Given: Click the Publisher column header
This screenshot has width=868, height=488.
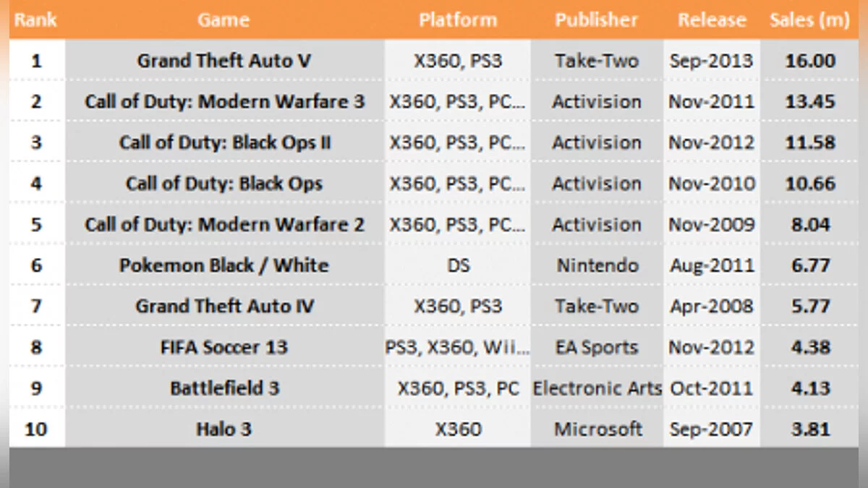Looking at the screenshot, I should [x=597, y=20].
